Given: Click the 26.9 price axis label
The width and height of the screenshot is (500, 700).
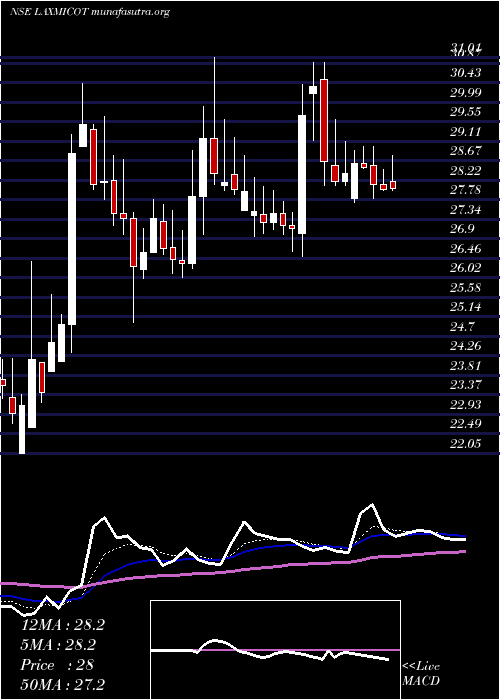Looking at the screenshot, I should (x=463, y=229).
